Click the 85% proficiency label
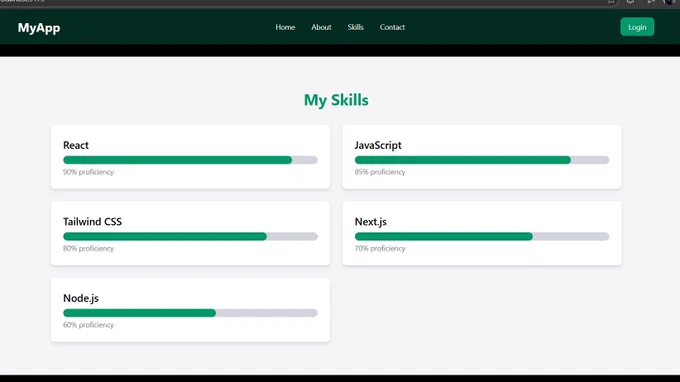 [380, 172]
